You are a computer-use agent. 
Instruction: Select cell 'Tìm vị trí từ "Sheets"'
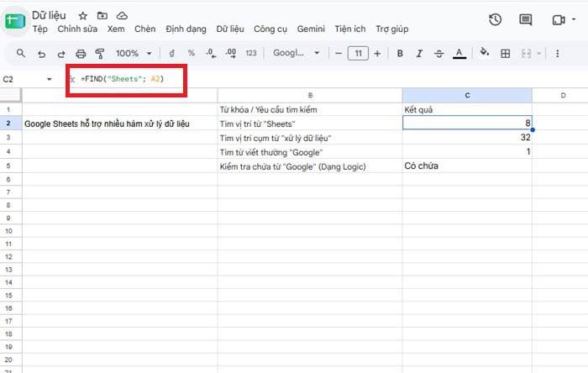[310, 123]
